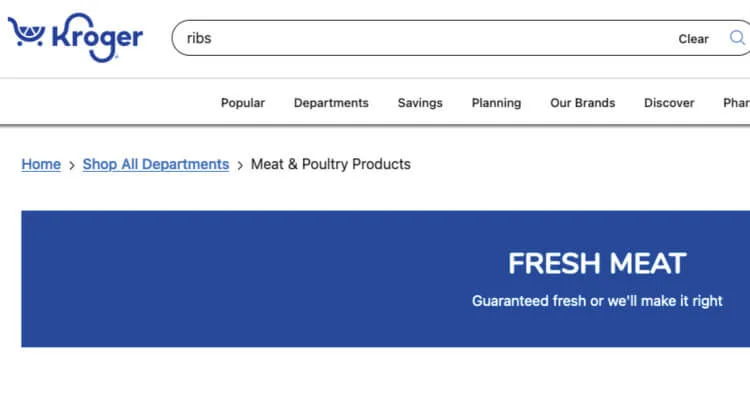Submit search with the magnifying glass icon
Screen dimensions: 750x395
coord(737,38)
